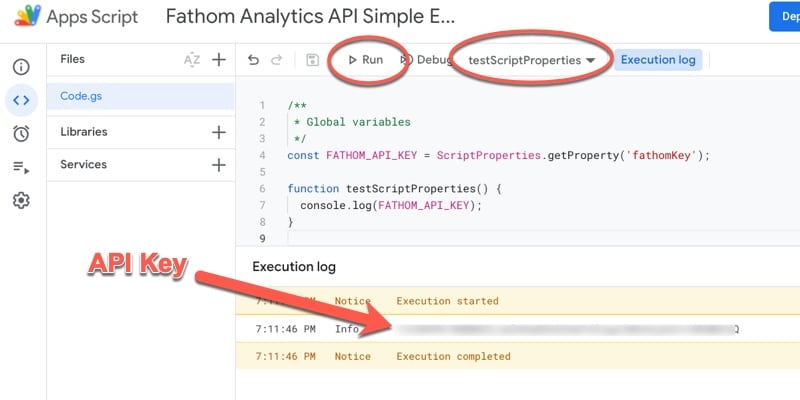Viewport: 800px width, 400px height.
Task: Click the function testScriptProperties line
Action: coord(394,189)
